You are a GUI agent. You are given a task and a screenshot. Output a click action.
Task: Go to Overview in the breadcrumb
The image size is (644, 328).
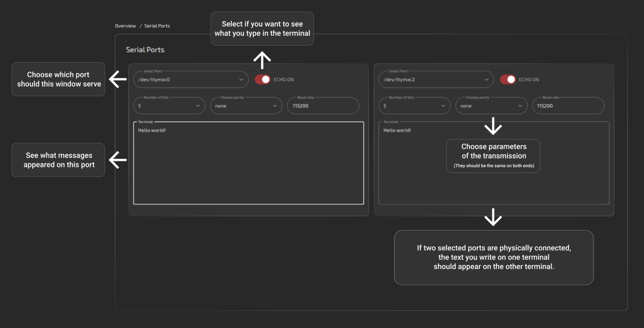(x=125, y=26)
